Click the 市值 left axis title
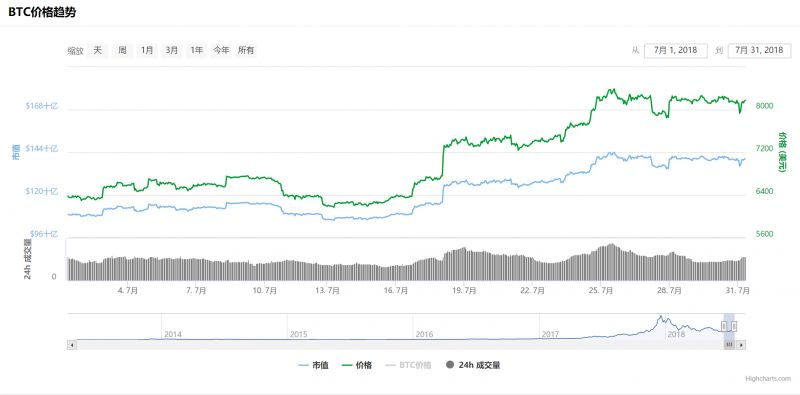 pyautogui.click(x=16, y=152)
